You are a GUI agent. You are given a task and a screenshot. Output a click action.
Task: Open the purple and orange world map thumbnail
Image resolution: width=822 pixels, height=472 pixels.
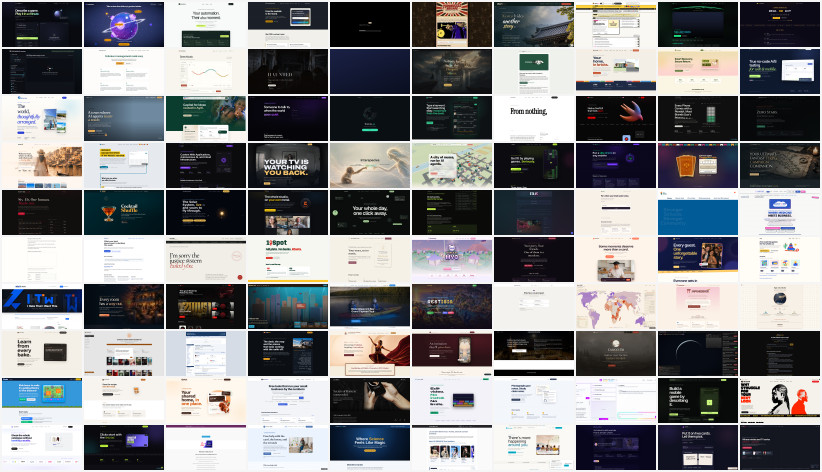click(616, 307)
